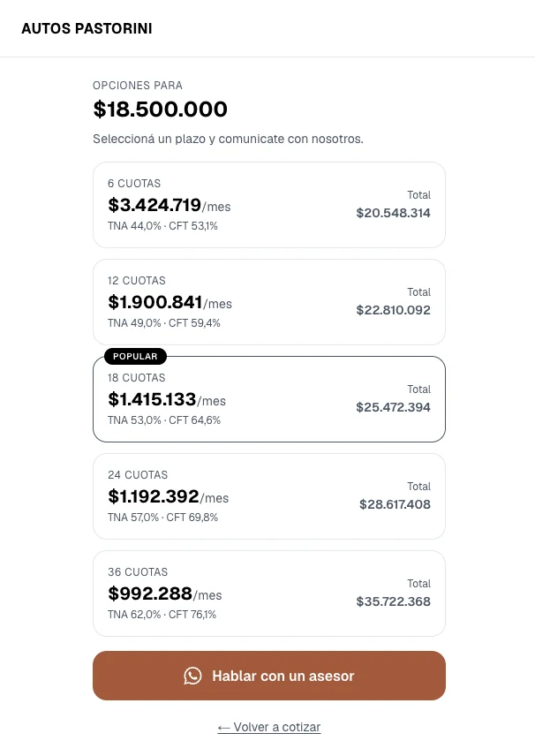Click the $18.500.000 loan amount heading

click(160, 109)
